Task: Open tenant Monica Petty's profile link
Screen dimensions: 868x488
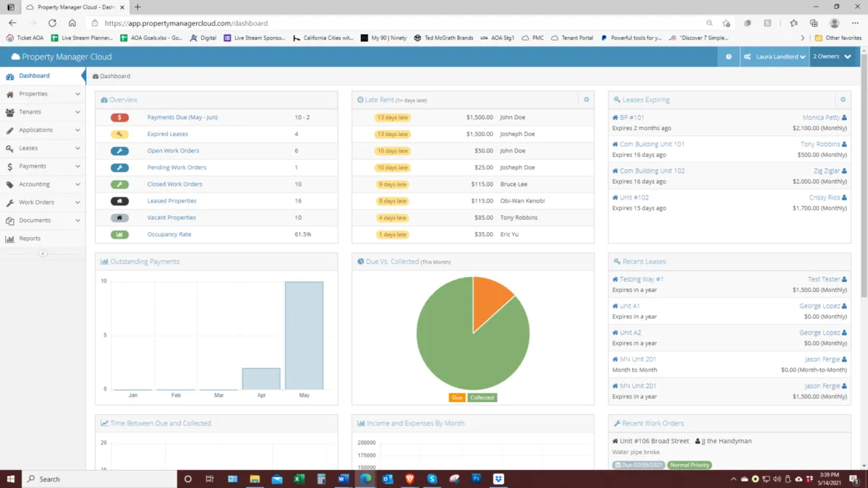Action: pyautogui.click(x=821, y=118)
